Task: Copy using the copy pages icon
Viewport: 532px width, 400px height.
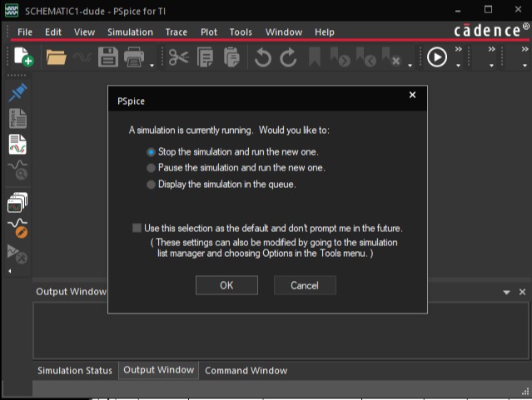Action: pos(205,57)
